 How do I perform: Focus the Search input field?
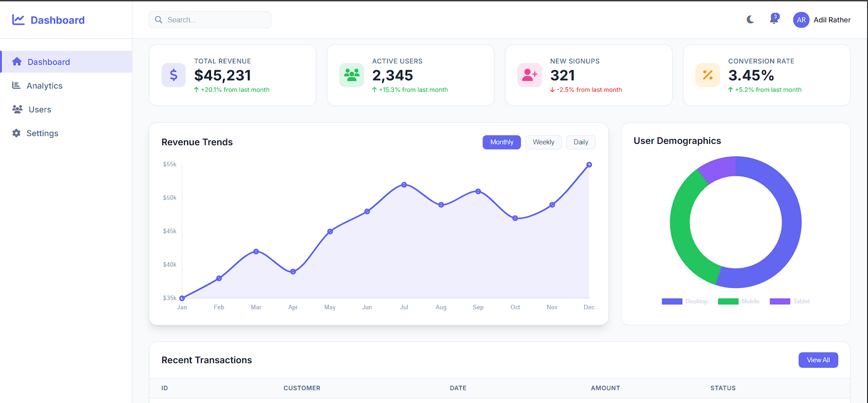point(210,20)
